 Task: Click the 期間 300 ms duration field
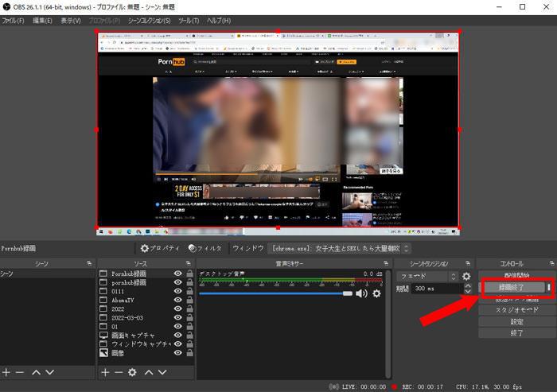click(x=438, y=289)
